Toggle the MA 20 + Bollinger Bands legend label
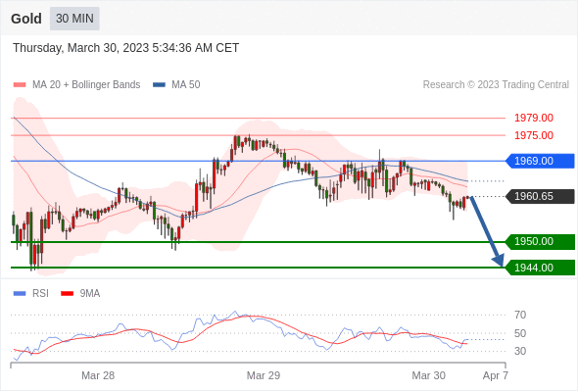This screenshot has width=578, height=392. pos(86,85)
